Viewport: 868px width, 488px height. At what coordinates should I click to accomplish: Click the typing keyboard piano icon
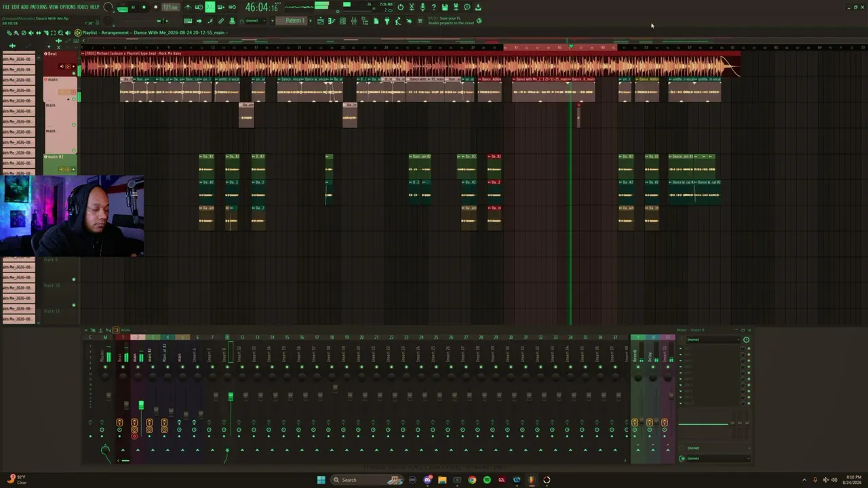point(188,20)
